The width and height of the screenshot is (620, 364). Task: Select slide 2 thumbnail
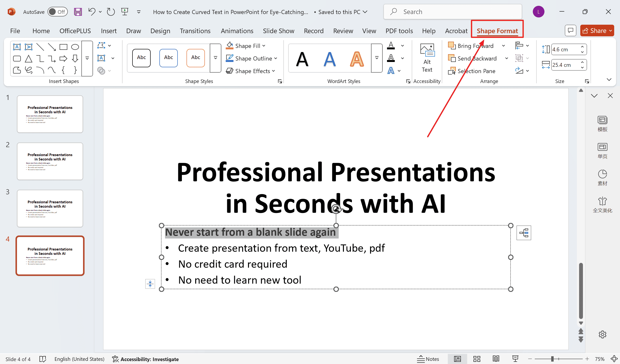(x=50, y=161)
